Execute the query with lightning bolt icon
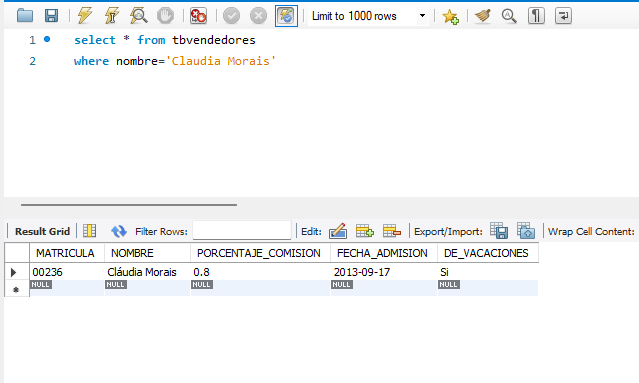639x383 pixels. [x=85, y=16]
